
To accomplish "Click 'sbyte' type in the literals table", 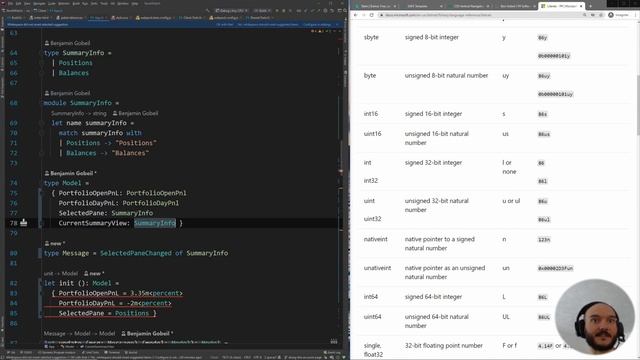I will pos(371,37).
